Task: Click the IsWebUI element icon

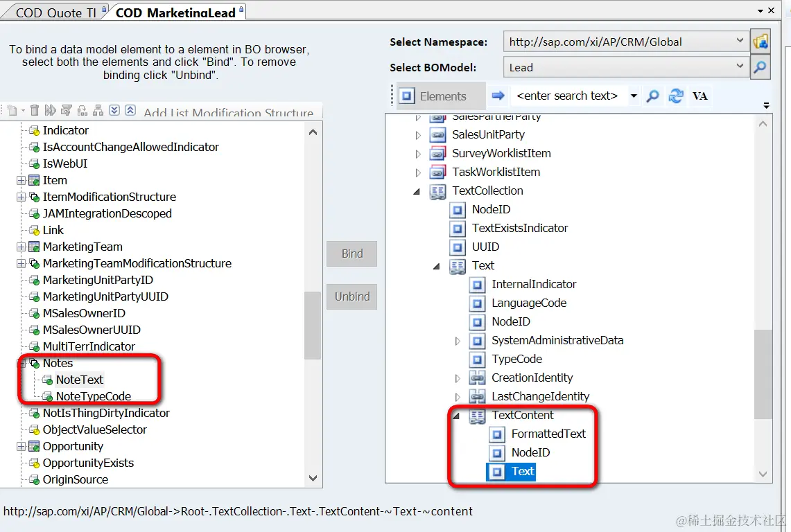Action: click(x=34, y=164)
